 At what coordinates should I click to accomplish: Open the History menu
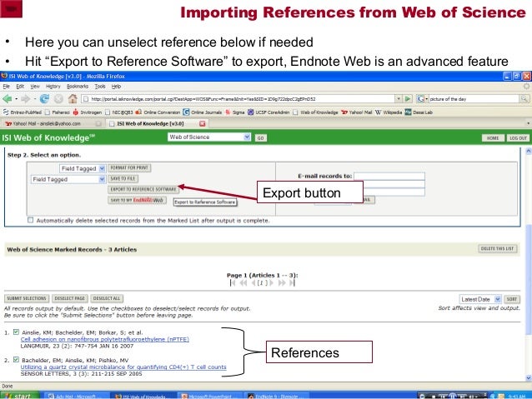point(53,87)
